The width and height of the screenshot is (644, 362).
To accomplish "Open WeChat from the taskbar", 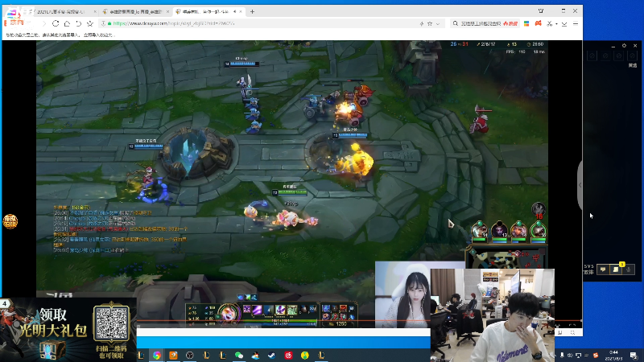I will click(x=239, y=355).
